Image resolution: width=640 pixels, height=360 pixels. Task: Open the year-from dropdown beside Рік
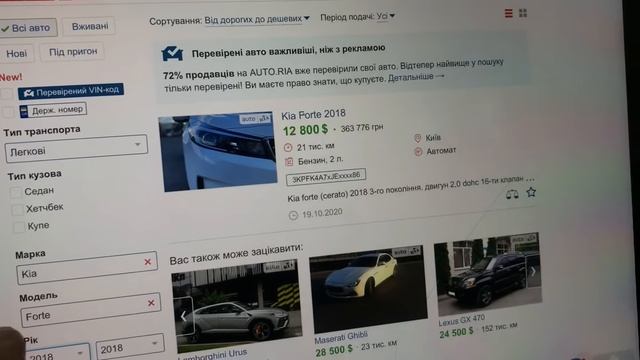pos(57,353)
